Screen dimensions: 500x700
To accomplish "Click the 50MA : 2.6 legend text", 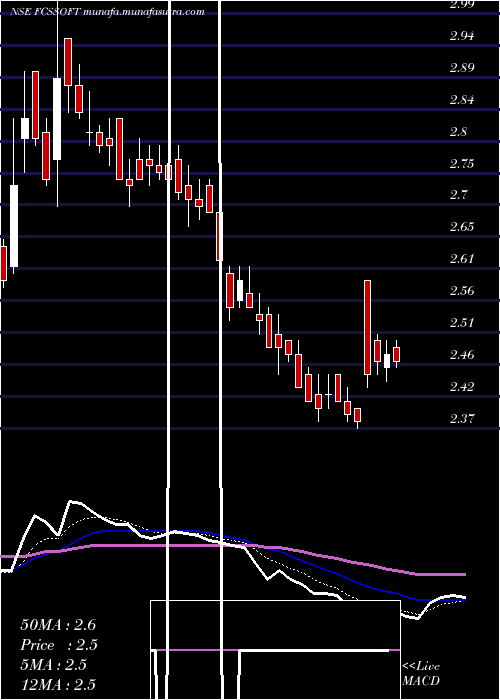I will [58, 625].
